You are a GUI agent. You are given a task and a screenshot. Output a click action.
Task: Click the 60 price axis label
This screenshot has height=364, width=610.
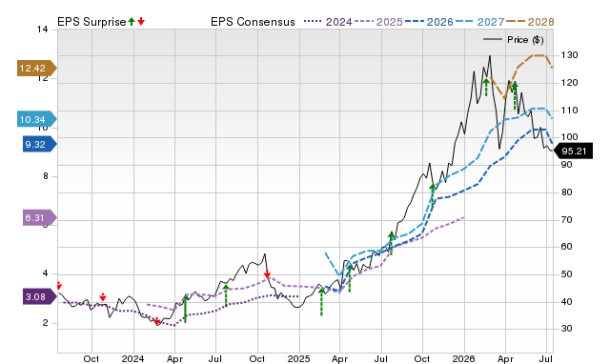tap(566, 247)
